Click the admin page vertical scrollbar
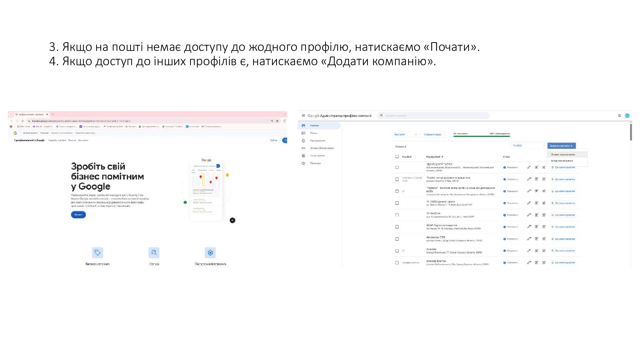 (631, 132)
